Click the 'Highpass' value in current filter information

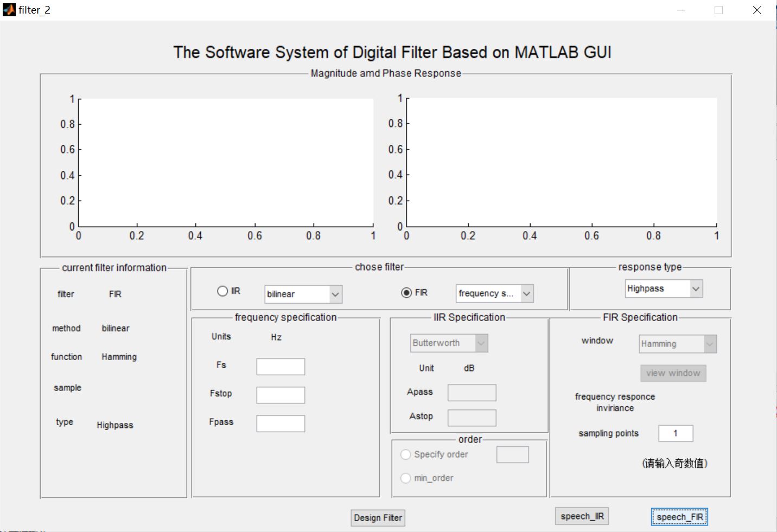pos(115,425)
